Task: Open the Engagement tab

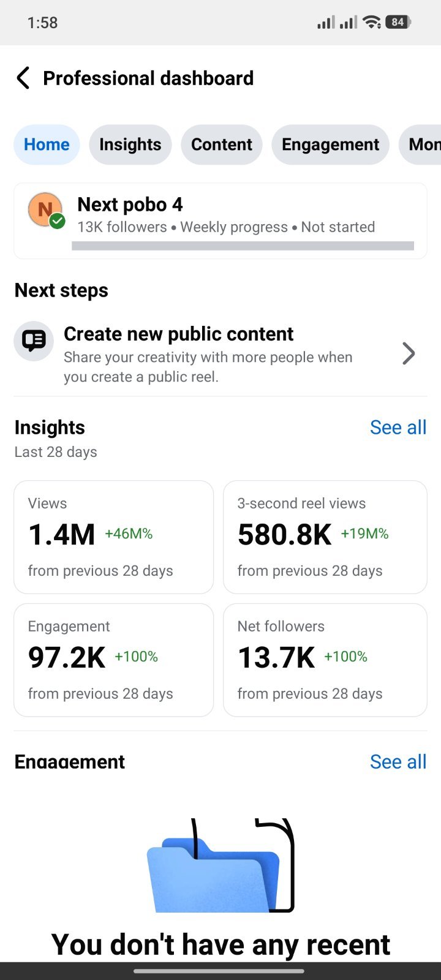Action: [331, 145]
